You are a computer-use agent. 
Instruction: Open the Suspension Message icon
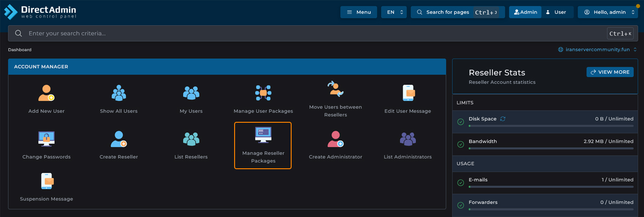[46, 181]
